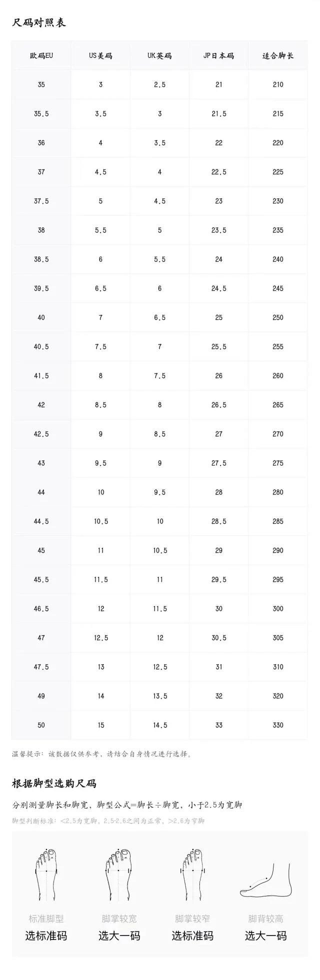
Task: Select the 适合脚长 column header
Action: click(278, 55)
